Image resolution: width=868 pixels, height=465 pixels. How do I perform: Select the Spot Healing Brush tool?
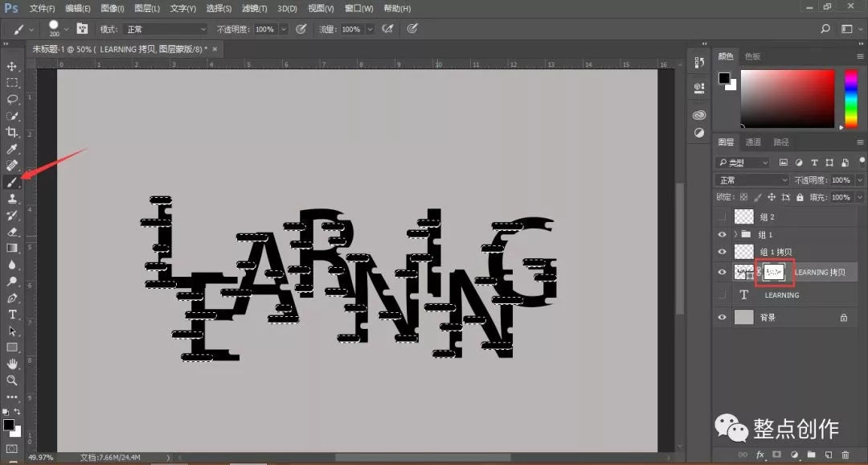point(11,166)
